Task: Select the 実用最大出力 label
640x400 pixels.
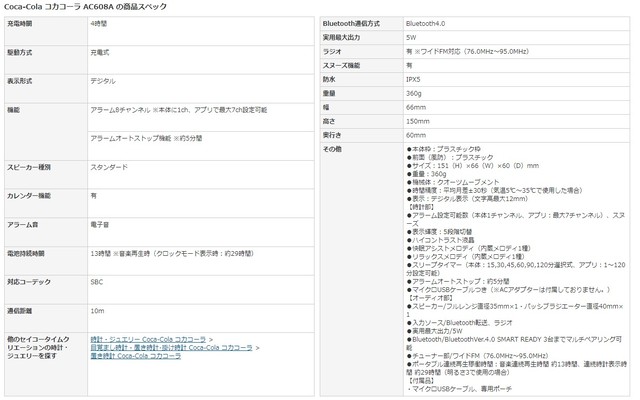Action: pyautogui.click(x=341, y=38)
